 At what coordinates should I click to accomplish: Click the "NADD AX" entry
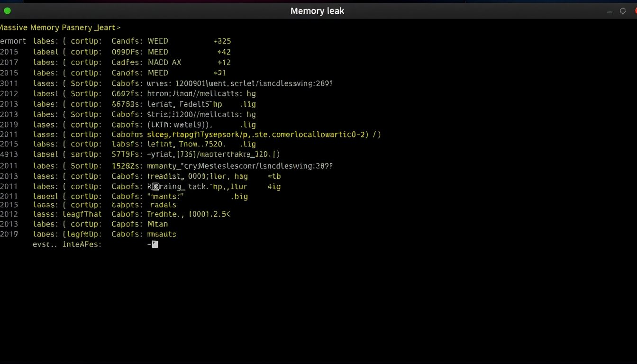coord(164,63)
